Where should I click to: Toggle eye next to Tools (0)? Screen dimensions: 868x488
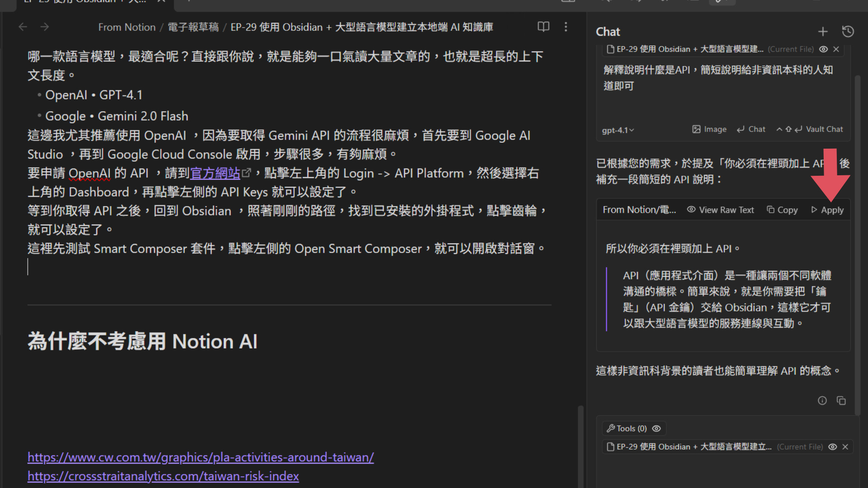tap(656, 428)
